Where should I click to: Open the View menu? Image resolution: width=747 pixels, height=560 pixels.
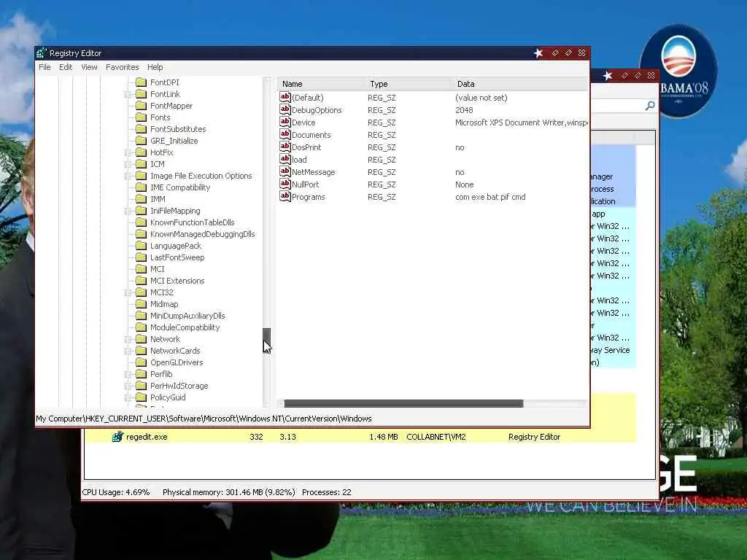click(x=89, y=67)
